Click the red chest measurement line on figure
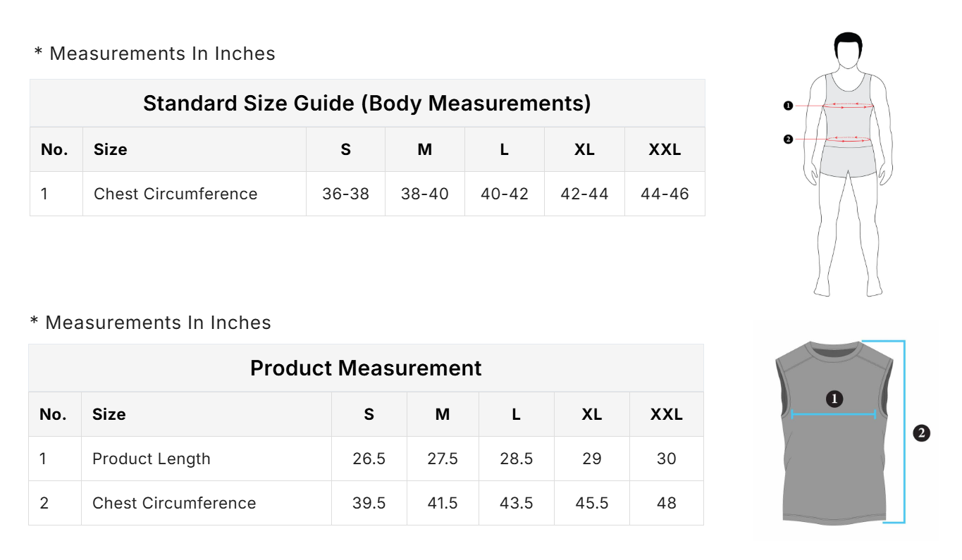The height and width of the screenshot is (560, 962). (849, 106)
